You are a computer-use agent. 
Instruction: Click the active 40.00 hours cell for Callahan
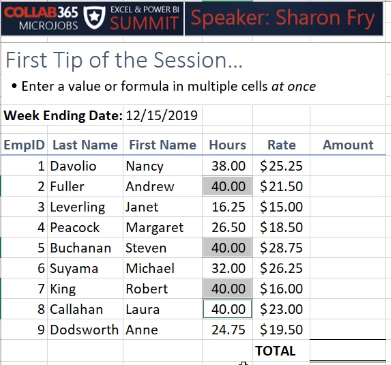[x=227, y=309]
